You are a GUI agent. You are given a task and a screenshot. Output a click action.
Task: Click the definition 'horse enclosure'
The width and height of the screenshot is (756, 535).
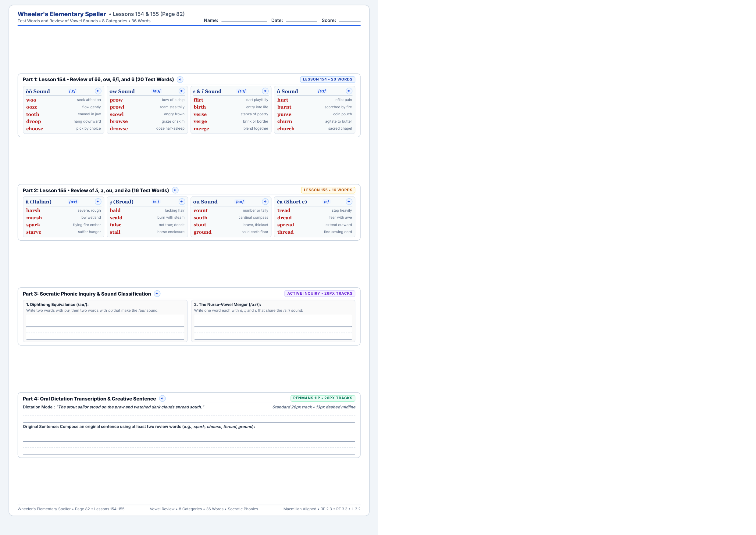tap(171, 232)
